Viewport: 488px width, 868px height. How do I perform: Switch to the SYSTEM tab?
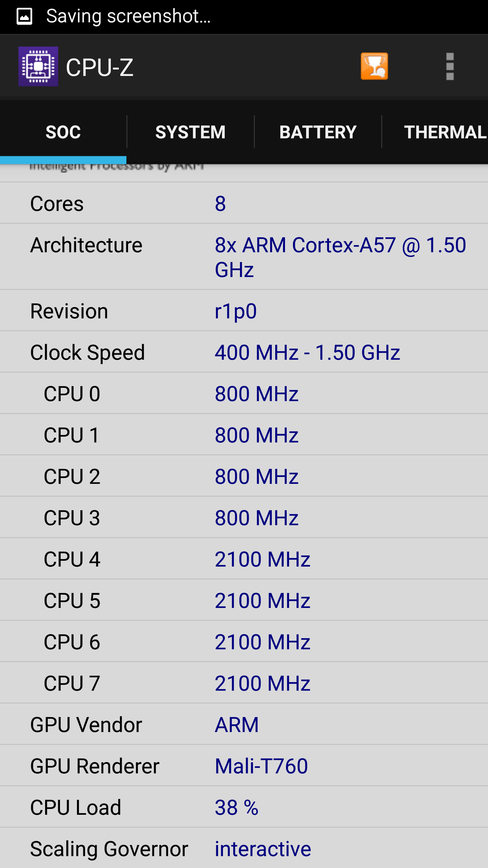(190, 132)
